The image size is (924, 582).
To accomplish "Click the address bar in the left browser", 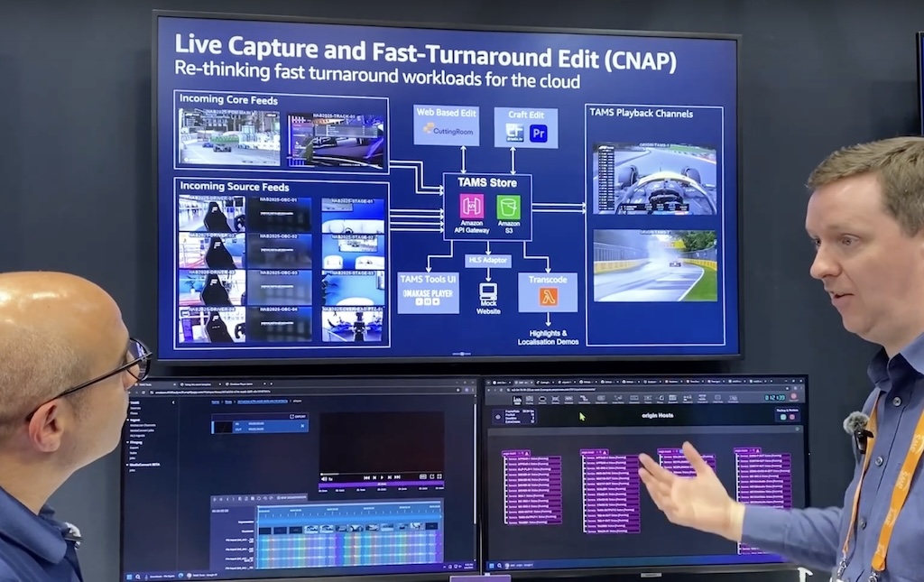I will pyautogui.click(x=304, y=392).
